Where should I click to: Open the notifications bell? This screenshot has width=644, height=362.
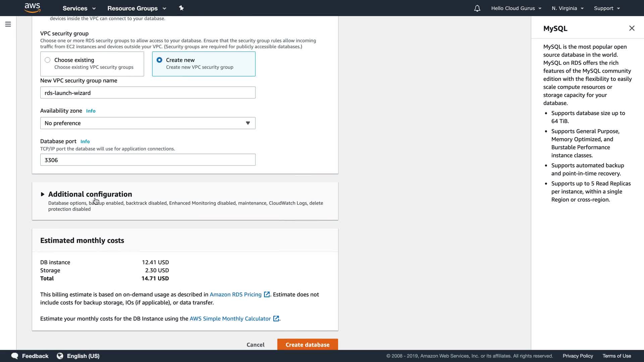click(477, 8)
